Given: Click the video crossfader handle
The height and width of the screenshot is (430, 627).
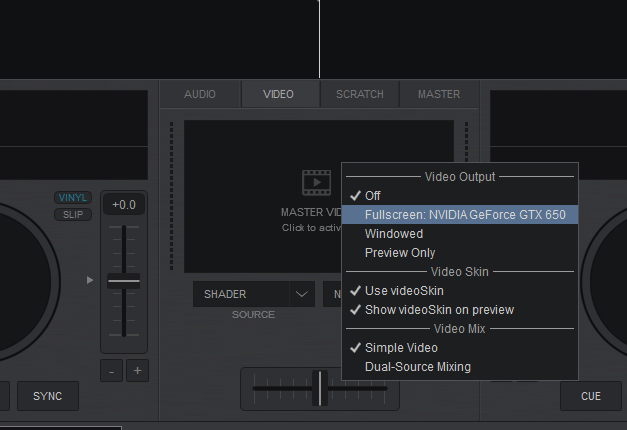Looking at the screenshot, I should tap(319, 388).
